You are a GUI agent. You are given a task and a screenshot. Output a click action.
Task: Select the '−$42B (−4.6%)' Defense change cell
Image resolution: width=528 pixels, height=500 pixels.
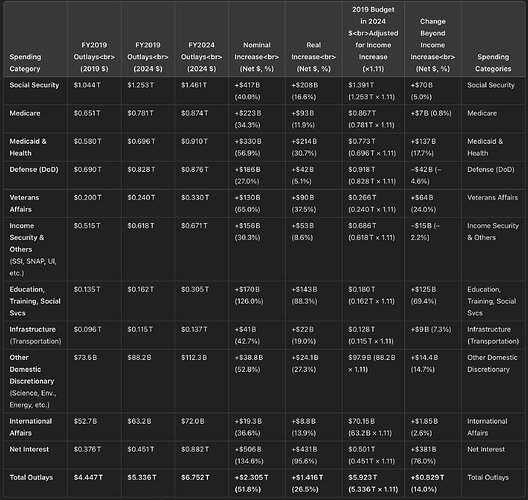pos(425,175)
